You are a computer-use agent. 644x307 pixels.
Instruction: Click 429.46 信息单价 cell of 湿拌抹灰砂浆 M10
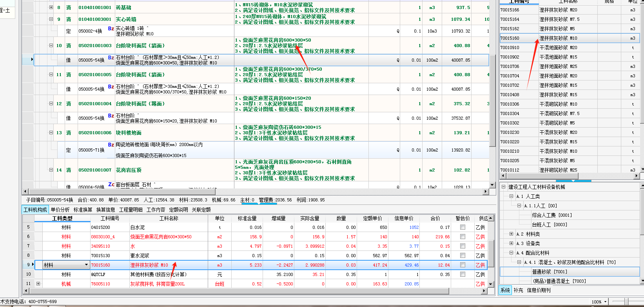tap(404, 265)
